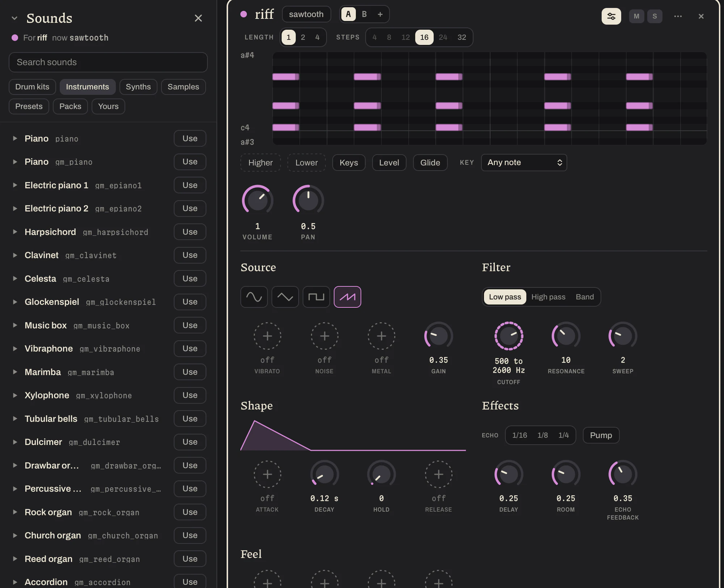Switch to pattern variation B

click(x=365, y=14)
